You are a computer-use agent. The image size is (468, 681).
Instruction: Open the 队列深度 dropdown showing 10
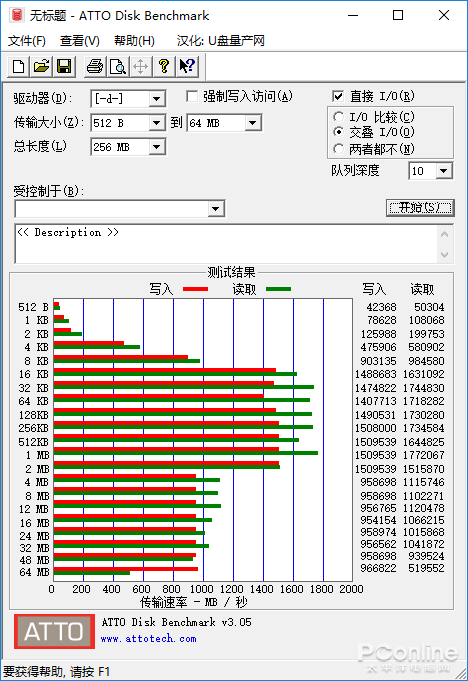(x=443, y=171)
